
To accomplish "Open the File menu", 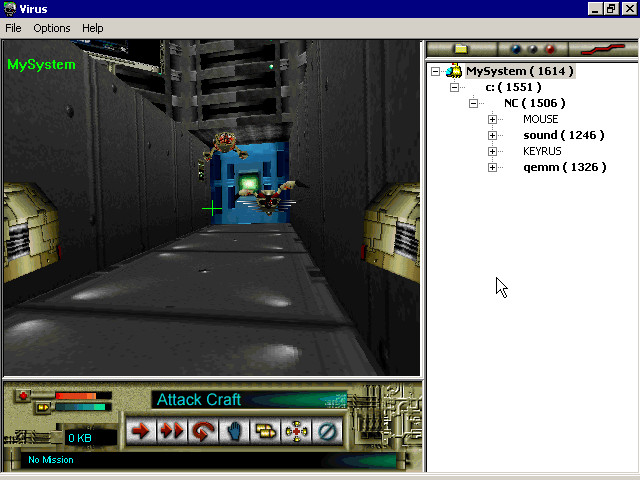I will [x=13, y=28].
